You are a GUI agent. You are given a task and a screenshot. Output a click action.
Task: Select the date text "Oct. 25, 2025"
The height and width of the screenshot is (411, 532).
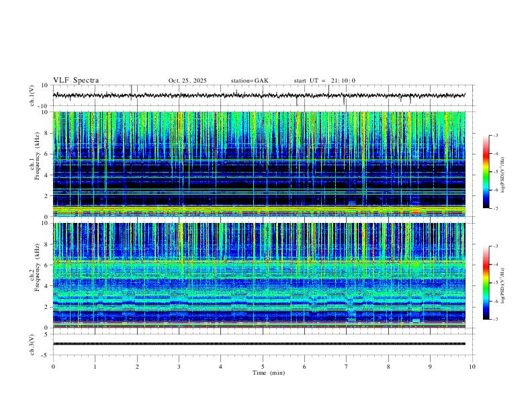click(187, 81)
